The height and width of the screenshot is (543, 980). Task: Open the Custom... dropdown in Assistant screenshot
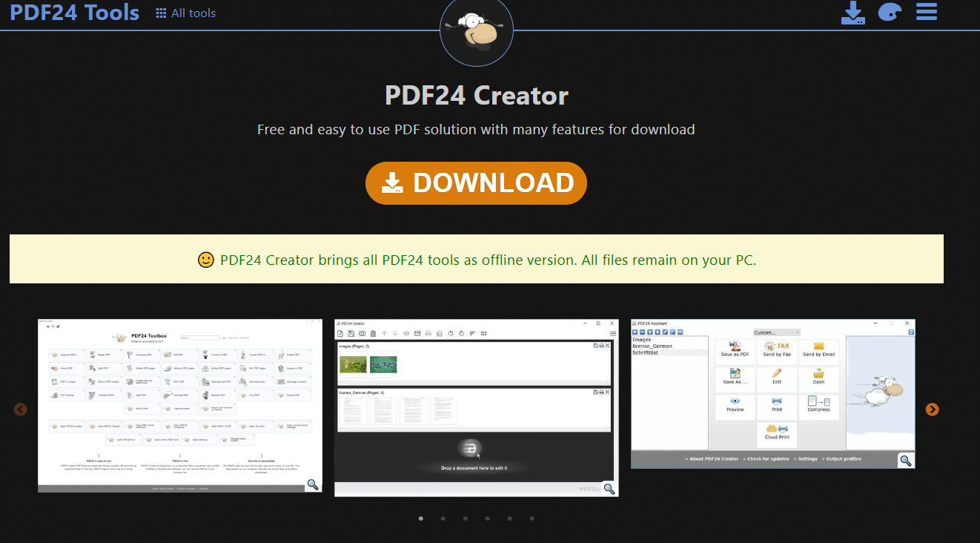777,332
